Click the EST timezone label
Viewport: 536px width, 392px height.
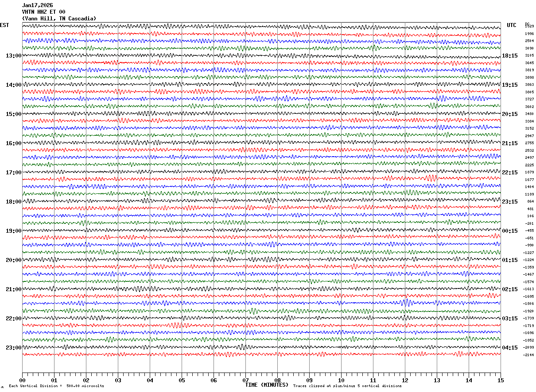tap(4, 25)
